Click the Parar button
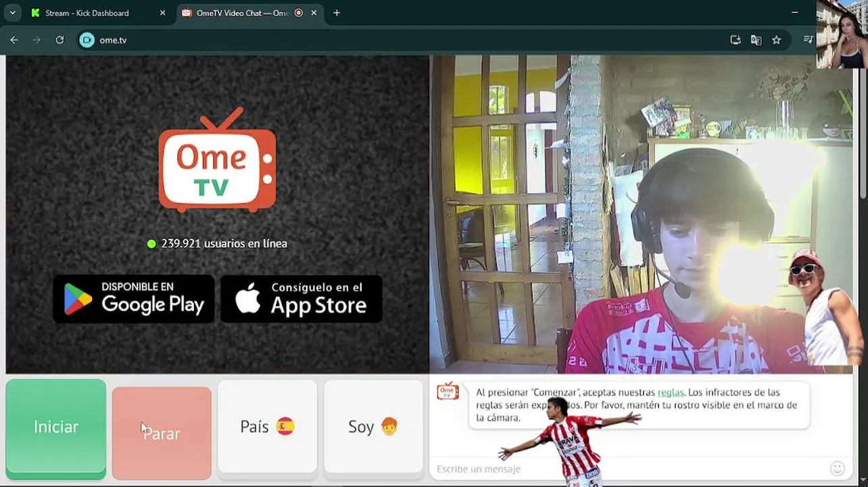The height and width of the screenshot is (487, 868). tap(162, 433)
